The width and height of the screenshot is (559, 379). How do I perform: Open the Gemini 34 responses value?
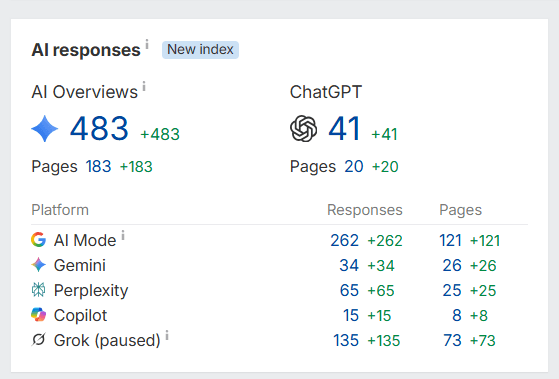click(x=349, y=265)
